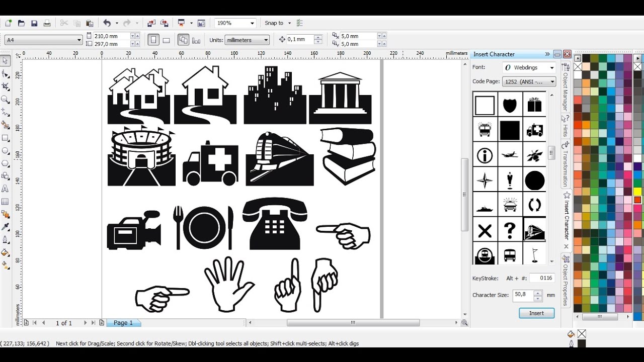Select the Rectangle tool
Image resolution: width=644 pixels, height=362 pixels.
(6, 138)
